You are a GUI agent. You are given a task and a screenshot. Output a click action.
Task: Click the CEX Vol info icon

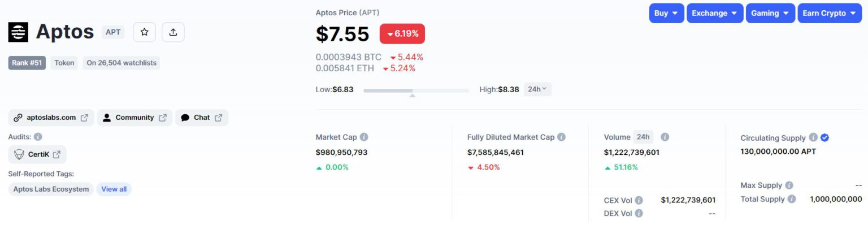(639, 200)
